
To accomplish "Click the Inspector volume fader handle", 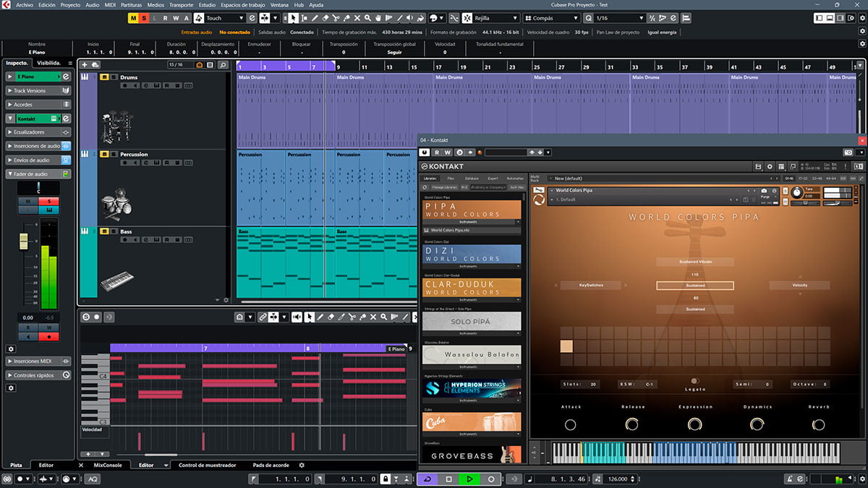I will tap(24, 242).
